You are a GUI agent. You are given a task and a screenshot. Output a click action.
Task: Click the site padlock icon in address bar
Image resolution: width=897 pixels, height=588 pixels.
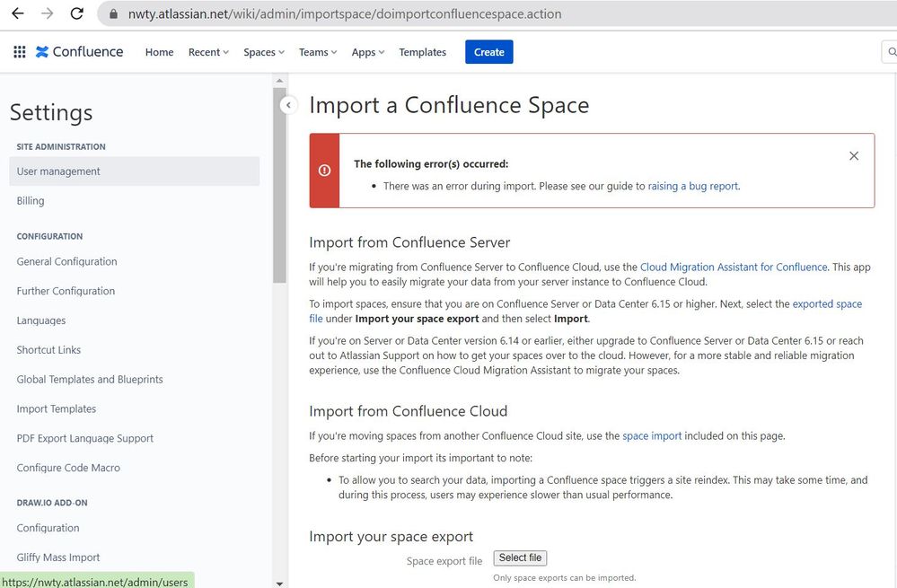114,14
